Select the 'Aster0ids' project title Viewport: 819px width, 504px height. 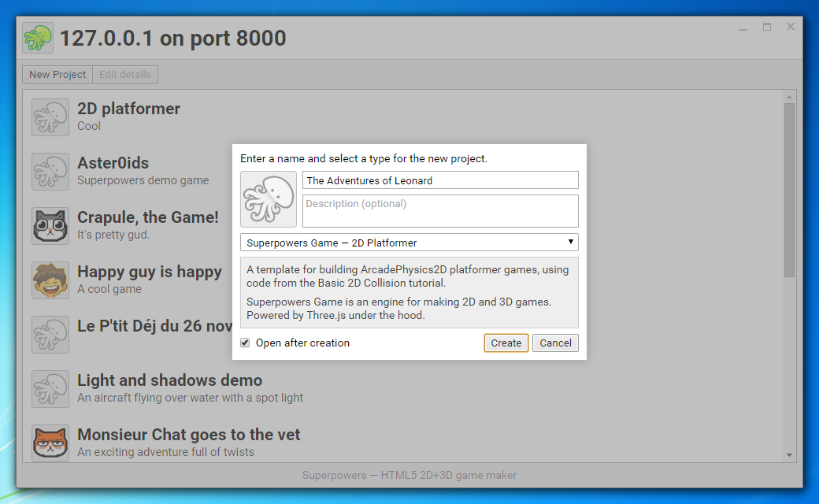click(113, 163)
